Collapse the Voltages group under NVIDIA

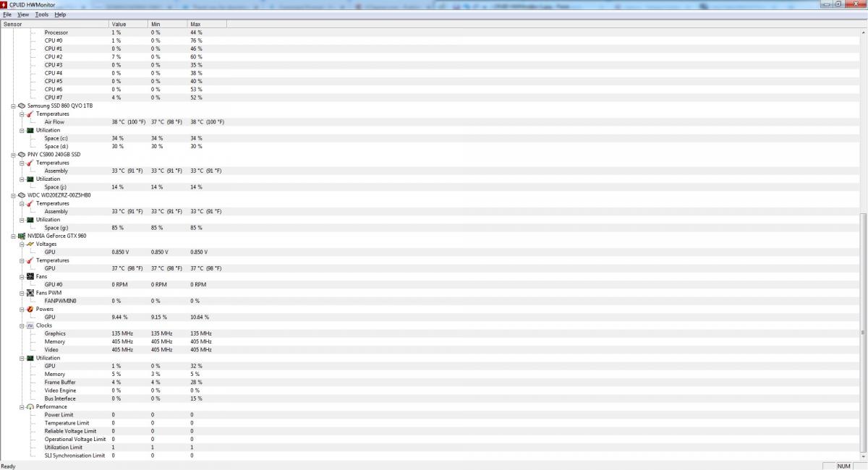tap(22, 244)
